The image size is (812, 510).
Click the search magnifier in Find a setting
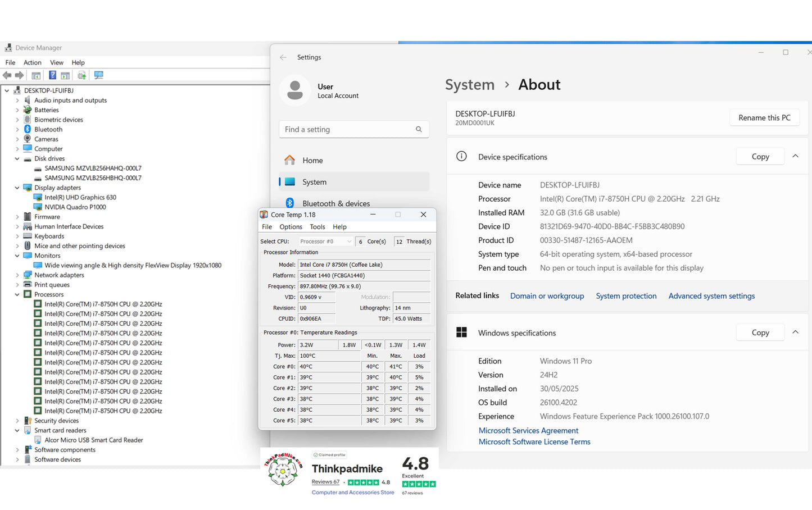point(419,129)
